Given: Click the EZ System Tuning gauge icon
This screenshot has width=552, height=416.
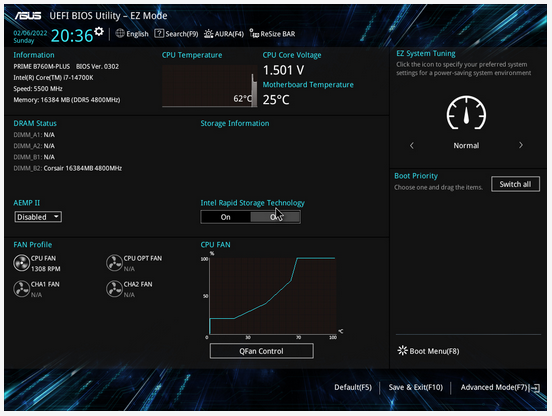Looking at the screenshot, I should click(466, 113).
